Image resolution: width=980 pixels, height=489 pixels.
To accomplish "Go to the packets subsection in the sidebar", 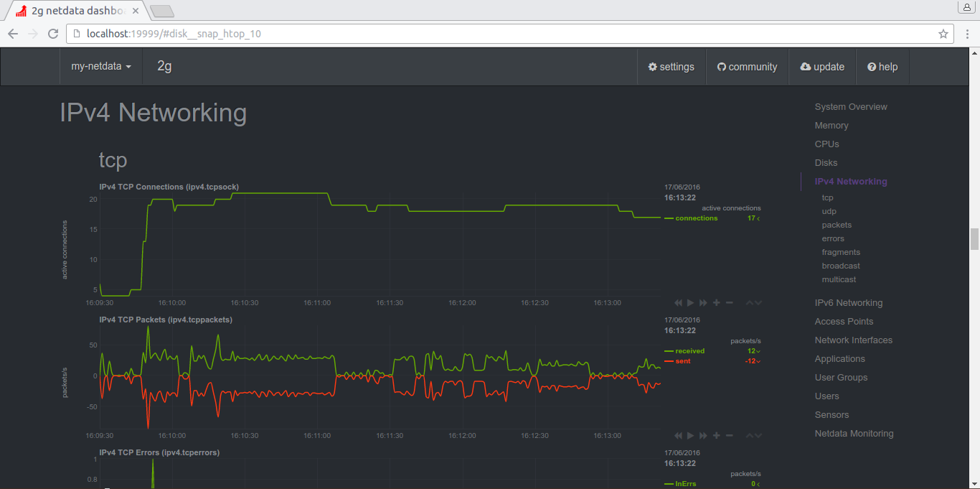I will (x=837, y=225).
